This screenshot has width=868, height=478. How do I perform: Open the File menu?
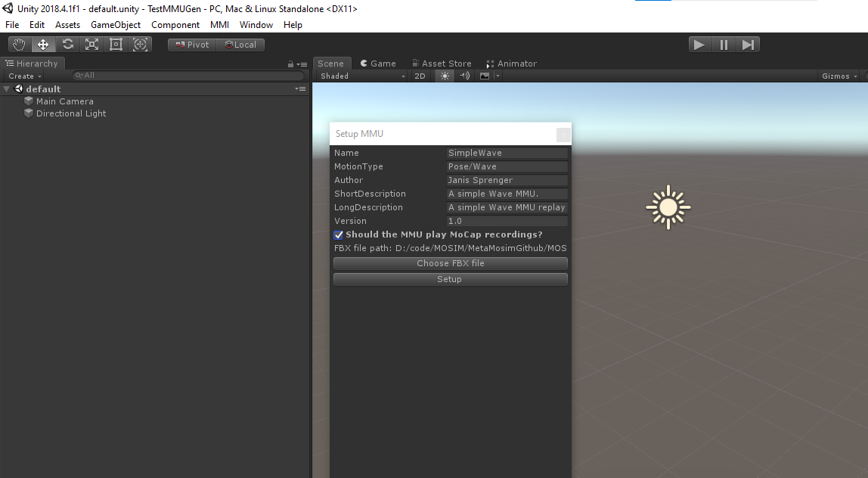click(x=12, y=25)
